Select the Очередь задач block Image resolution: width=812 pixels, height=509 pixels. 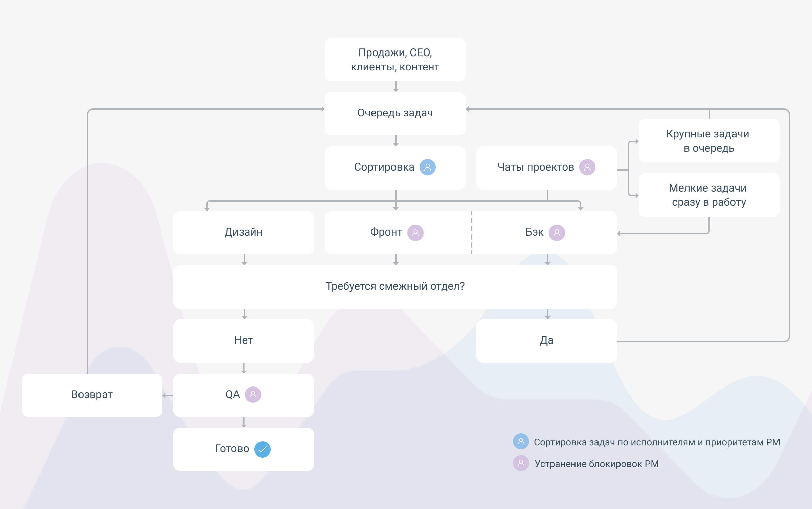tap(395, 114)
